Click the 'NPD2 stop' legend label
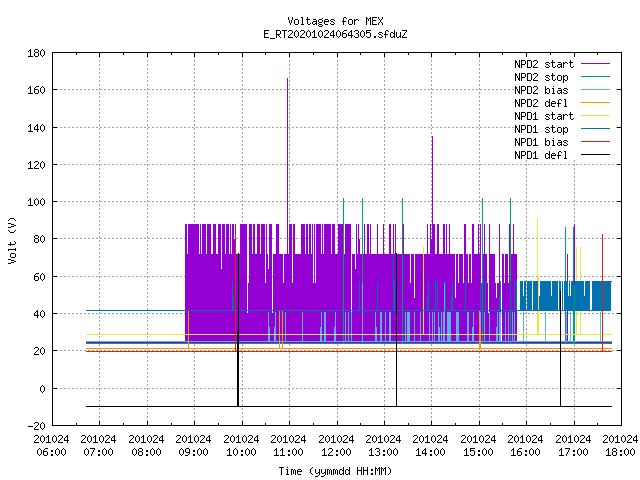 pos(541,77)
